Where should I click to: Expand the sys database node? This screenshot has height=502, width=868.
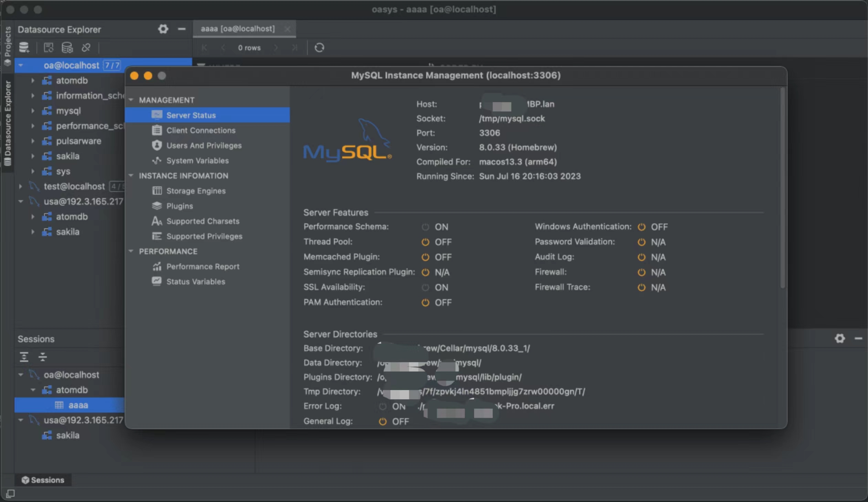(x=33, y=171)
